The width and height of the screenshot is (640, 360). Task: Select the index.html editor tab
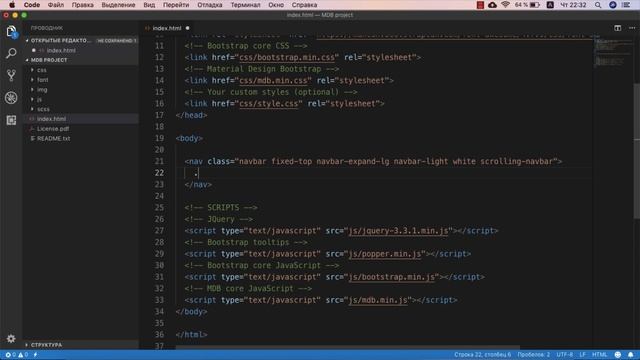167,28
